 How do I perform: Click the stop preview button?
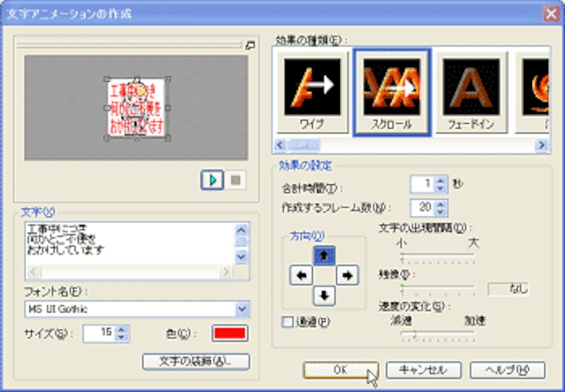click(235, 180)
